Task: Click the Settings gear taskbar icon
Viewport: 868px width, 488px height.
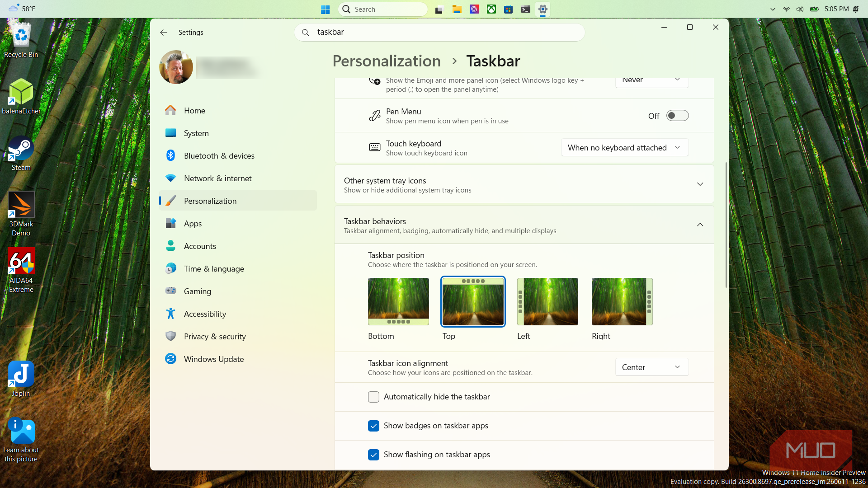Action: click(x=542, y=9)
